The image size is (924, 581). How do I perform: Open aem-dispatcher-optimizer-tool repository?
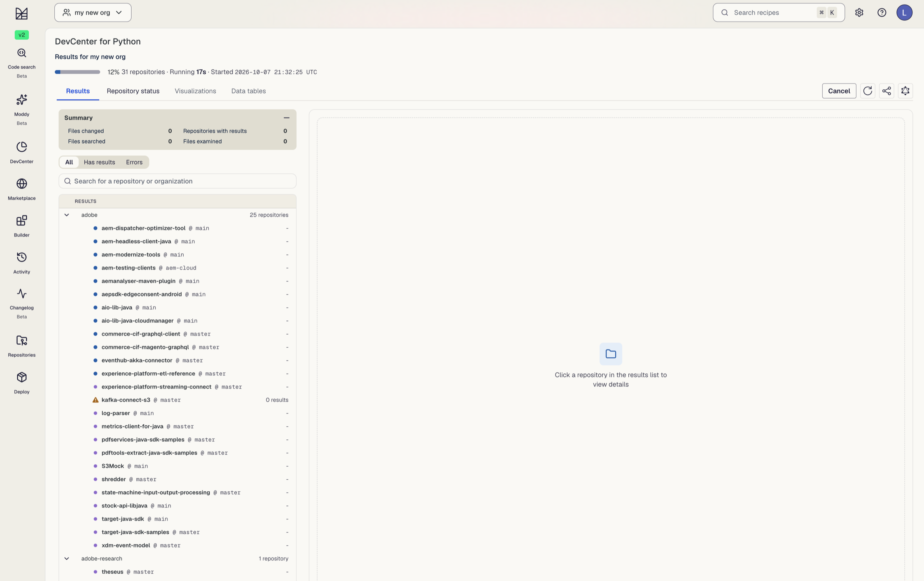(177, 228)
